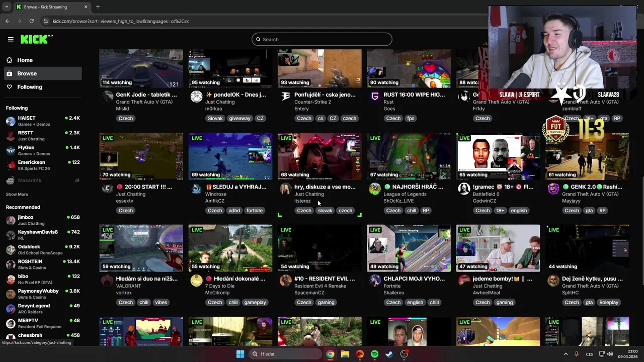The height and width of the screenshot is (362, 644).
Task: Open Spotify from taskbar
Action: pos(374,354)
